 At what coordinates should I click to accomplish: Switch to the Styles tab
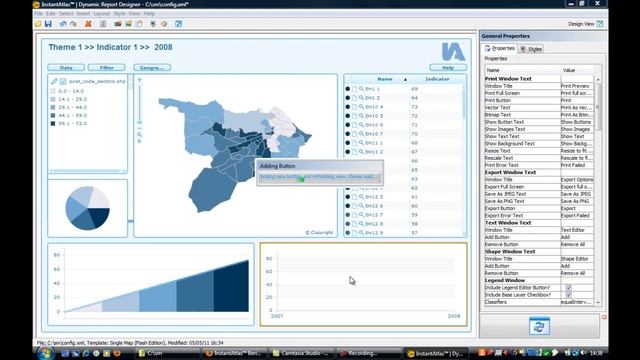coord(531,49)
